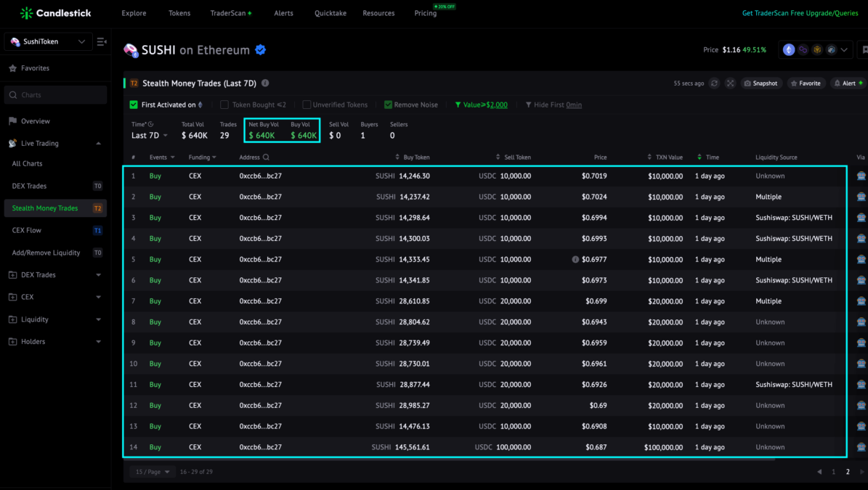Click the robot icon in row 1 Via column

[861, 176]
